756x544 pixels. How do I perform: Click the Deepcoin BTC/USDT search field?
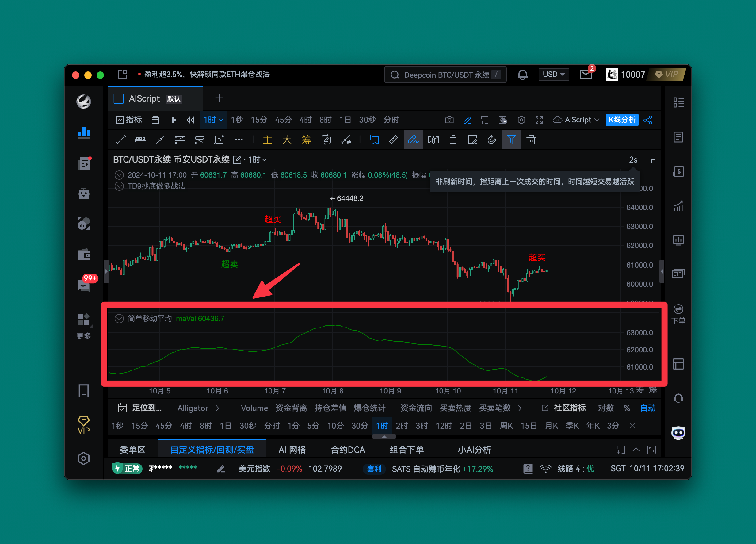(x=445, y=74)
